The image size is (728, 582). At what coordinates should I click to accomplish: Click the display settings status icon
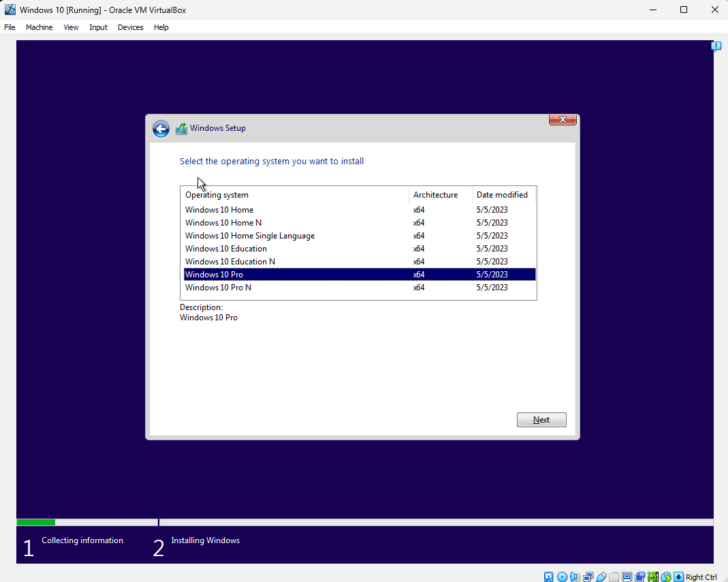pyautogui.click(x=627, y=577)
